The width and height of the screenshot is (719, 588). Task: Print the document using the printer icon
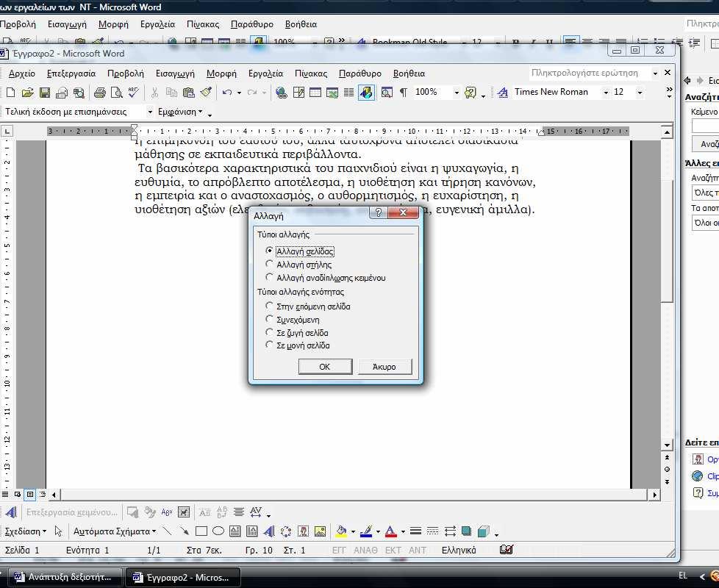(x=99, y=93)
